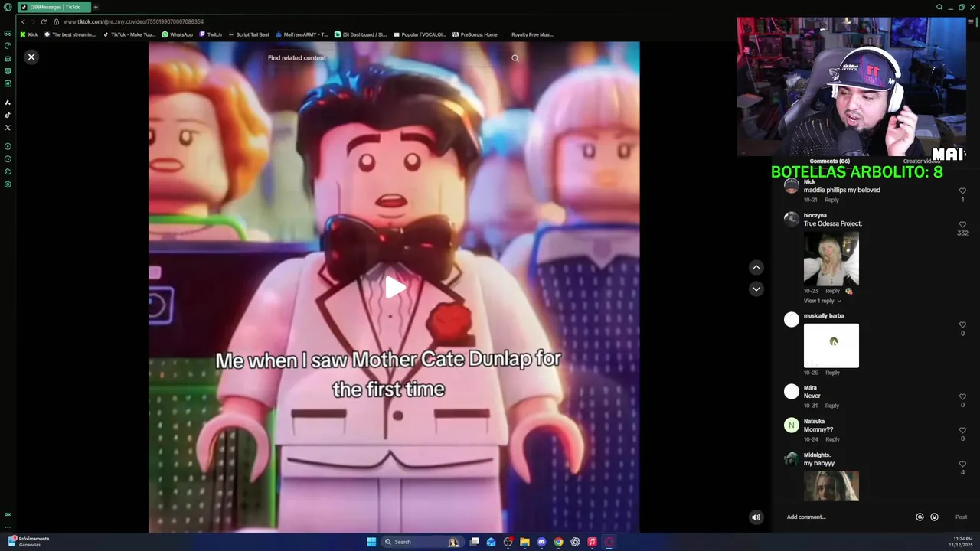Open the Royalty Free Music bookmark
The height and width of the screenshot is (551, 980).
pyautogui.click(x=532, y=34)
